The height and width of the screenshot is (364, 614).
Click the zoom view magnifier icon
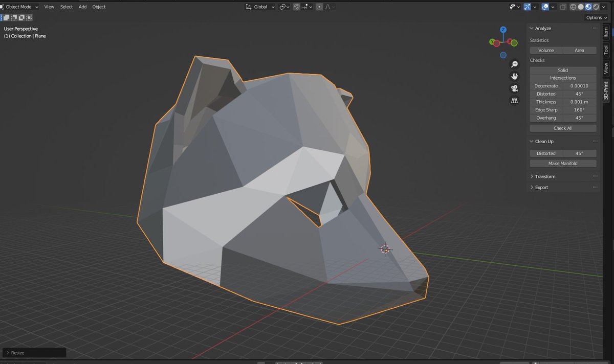[515, 64]
